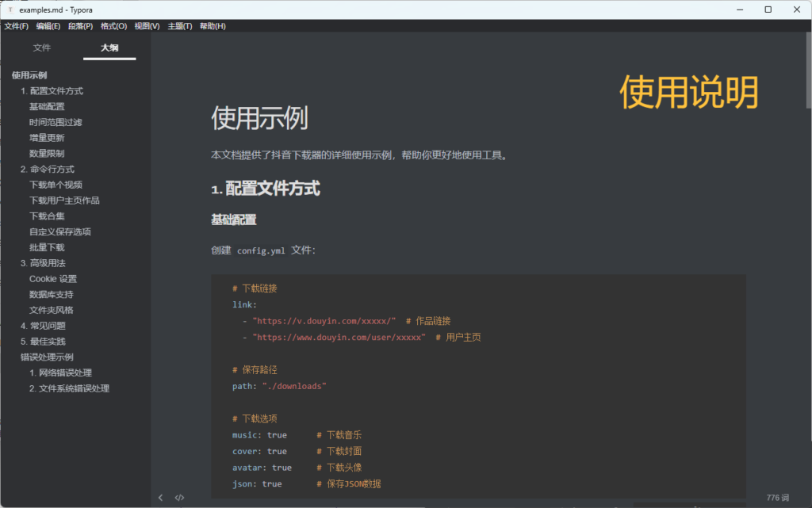Open 自定义保存选项 from the outline
This screenshot has width=812, height=508.
60,231
